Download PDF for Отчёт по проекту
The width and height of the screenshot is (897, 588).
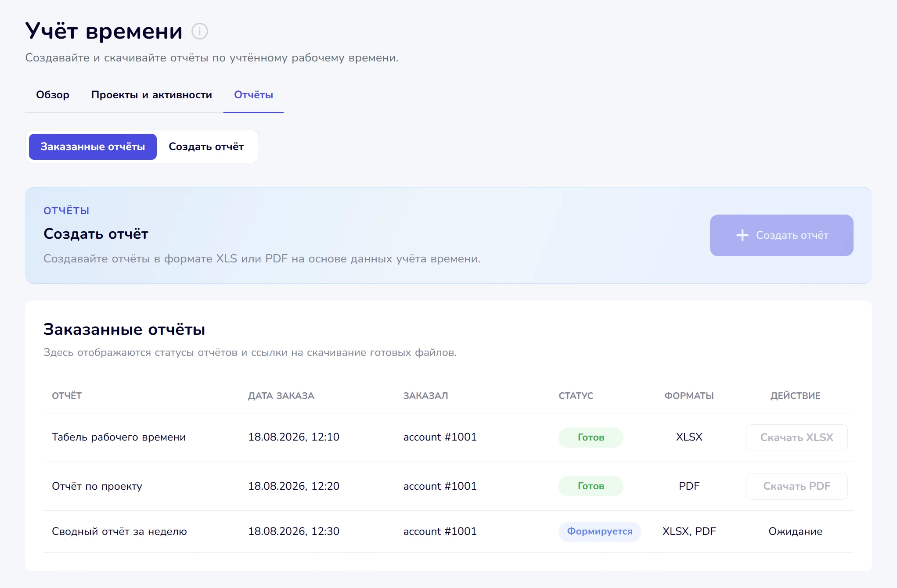[x=796, y=486]
